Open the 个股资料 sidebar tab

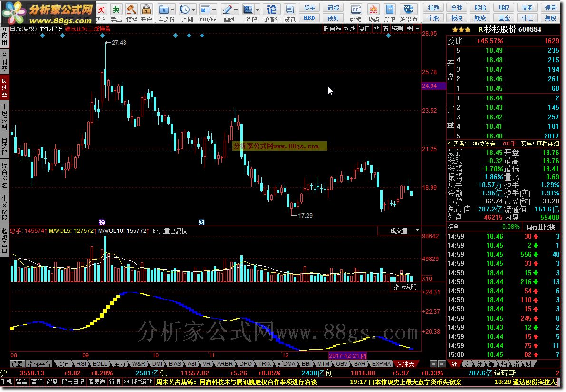[x=4, y=116]
